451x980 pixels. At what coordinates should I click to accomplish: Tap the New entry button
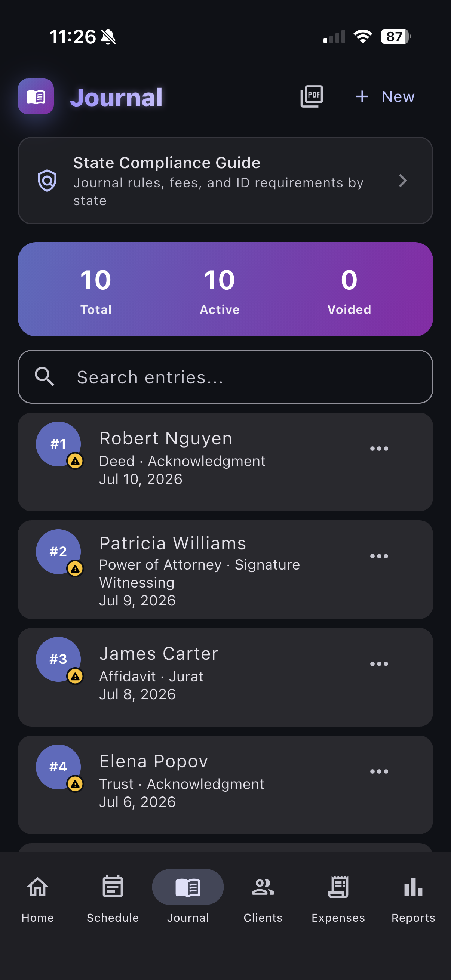[x=385, y=97]
